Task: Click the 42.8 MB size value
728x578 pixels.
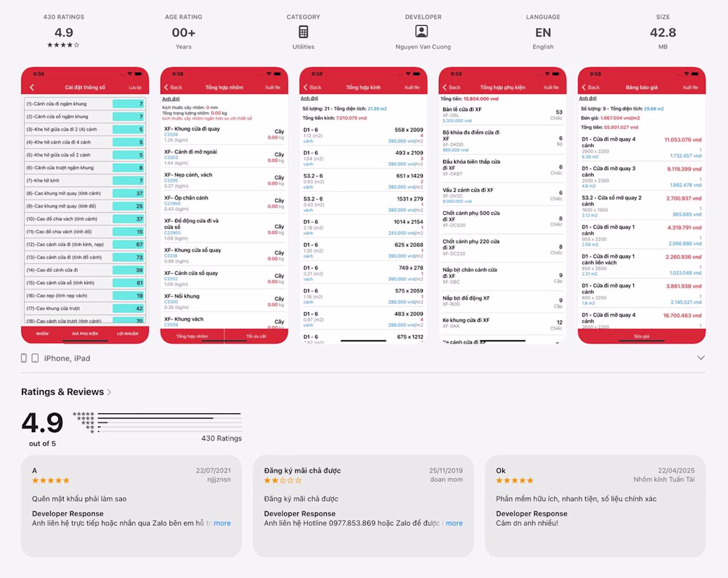Action: click(662, 32)
